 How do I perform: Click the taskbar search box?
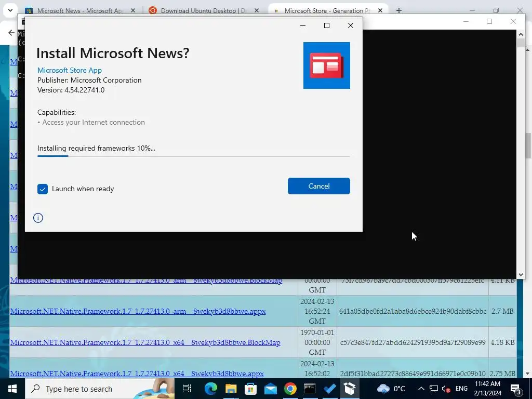point(100,389)
